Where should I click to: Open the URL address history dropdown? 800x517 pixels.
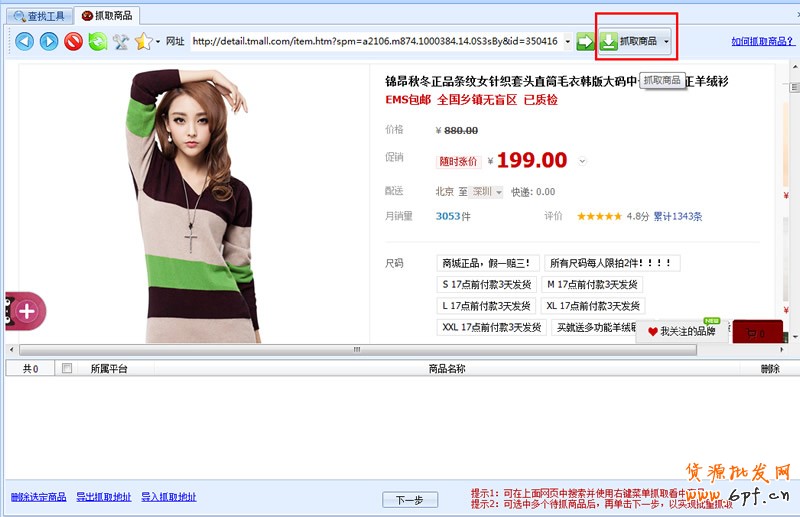[x=567, y=41]
